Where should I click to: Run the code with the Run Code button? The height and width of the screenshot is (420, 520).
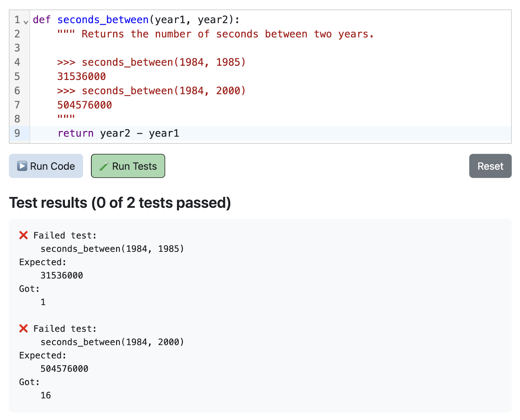[x=46, y=166]
